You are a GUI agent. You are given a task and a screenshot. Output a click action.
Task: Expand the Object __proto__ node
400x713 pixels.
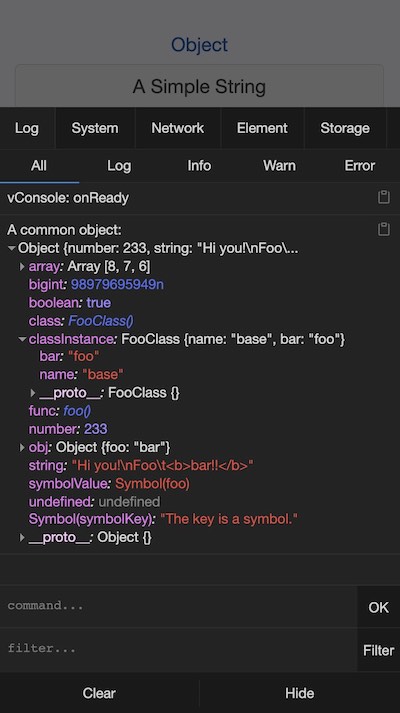coord(22,537)
